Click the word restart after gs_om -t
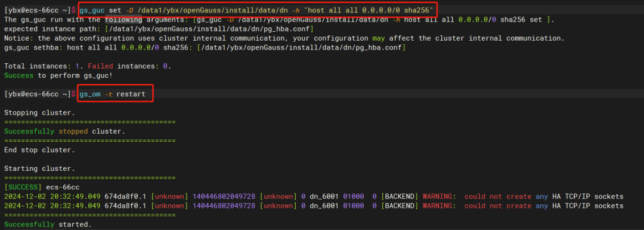The width and height of the screenshot is (644, 230). 130,94
